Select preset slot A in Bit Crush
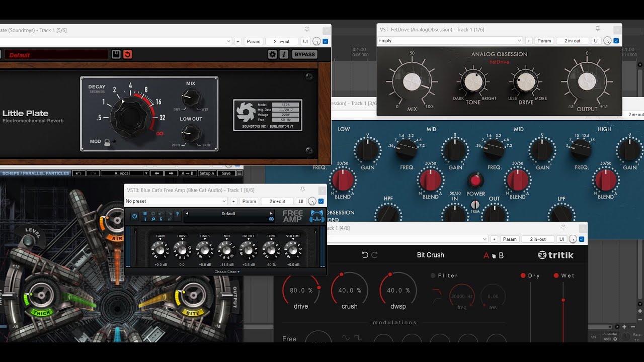644x362 pixels. tap(487, 255)
